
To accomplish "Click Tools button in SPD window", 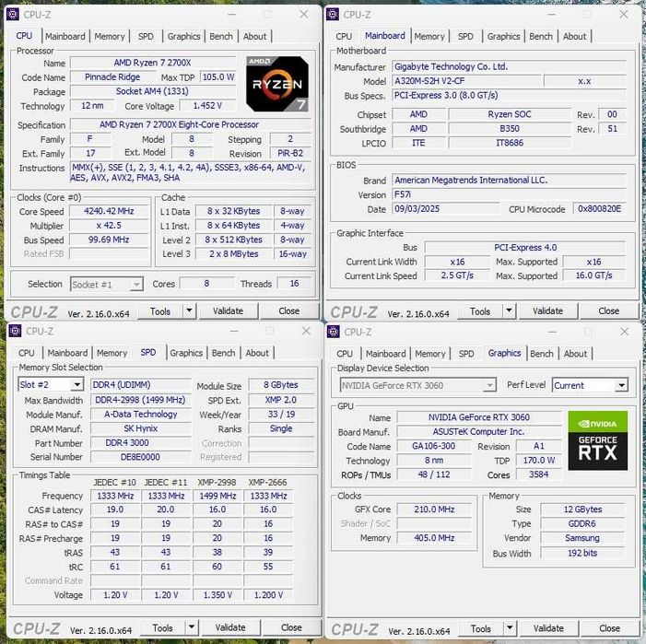I will click(x=163, y=627).
